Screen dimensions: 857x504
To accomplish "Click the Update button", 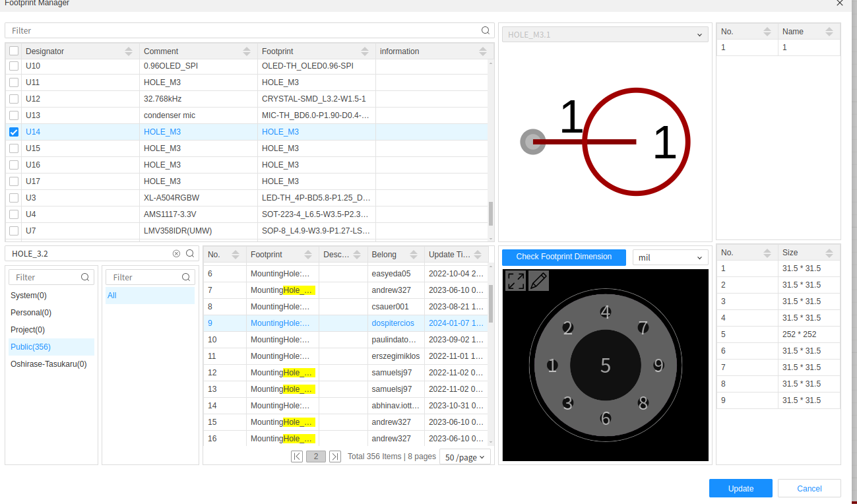I will click(741, 488).
